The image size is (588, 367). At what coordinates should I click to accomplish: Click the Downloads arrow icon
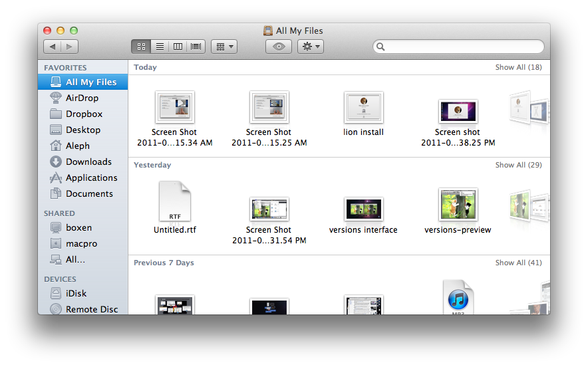[56, 162]
